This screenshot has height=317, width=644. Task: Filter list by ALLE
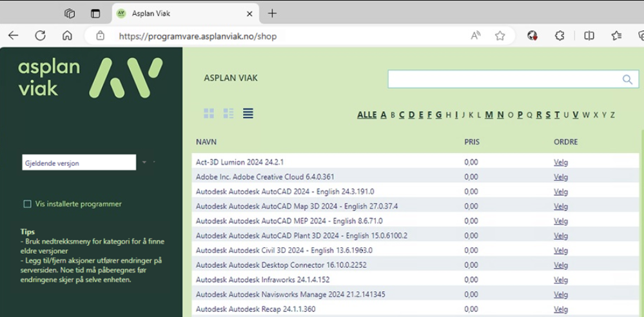(367, 115)
